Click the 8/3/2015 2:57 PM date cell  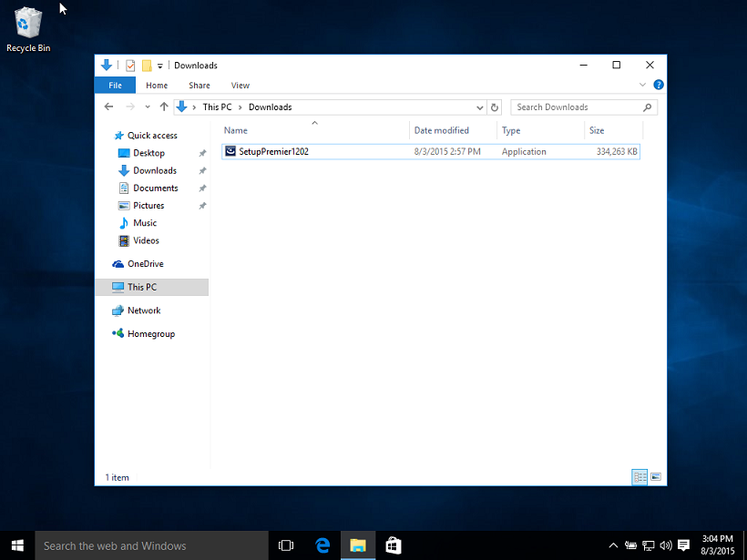tap(447, 151)
